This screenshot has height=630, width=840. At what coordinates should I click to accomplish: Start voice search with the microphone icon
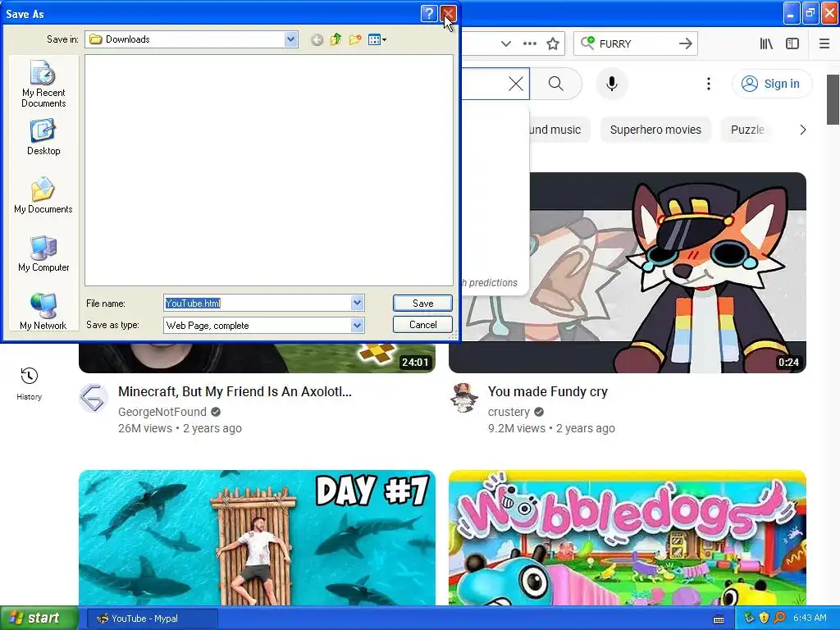click(x=612, y=84)
